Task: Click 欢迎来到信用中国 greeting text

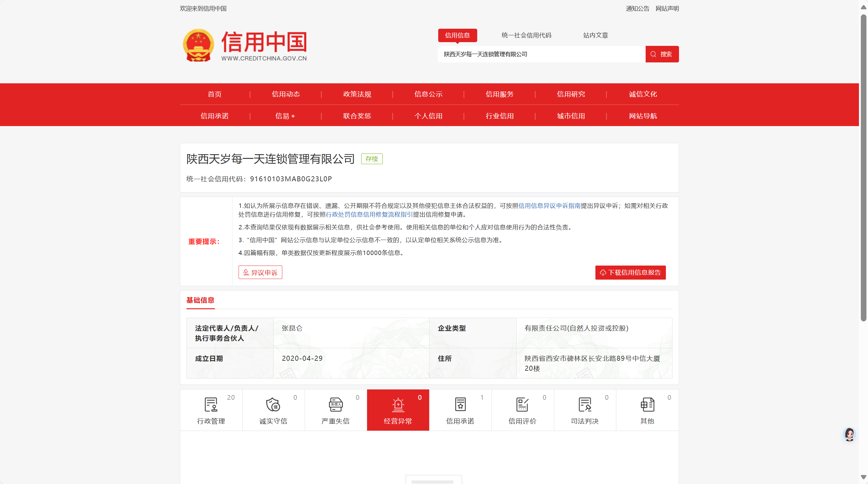Action: (203, 8)
